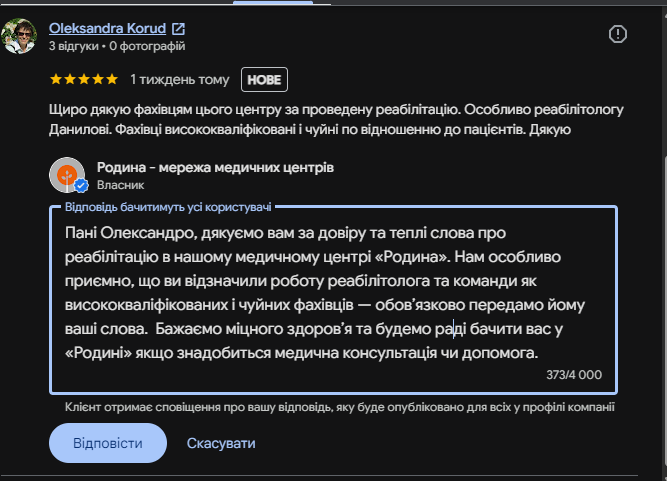Click the Родина - мережа медичних центрів name
667x481 pixels.
tap(215, 168)
